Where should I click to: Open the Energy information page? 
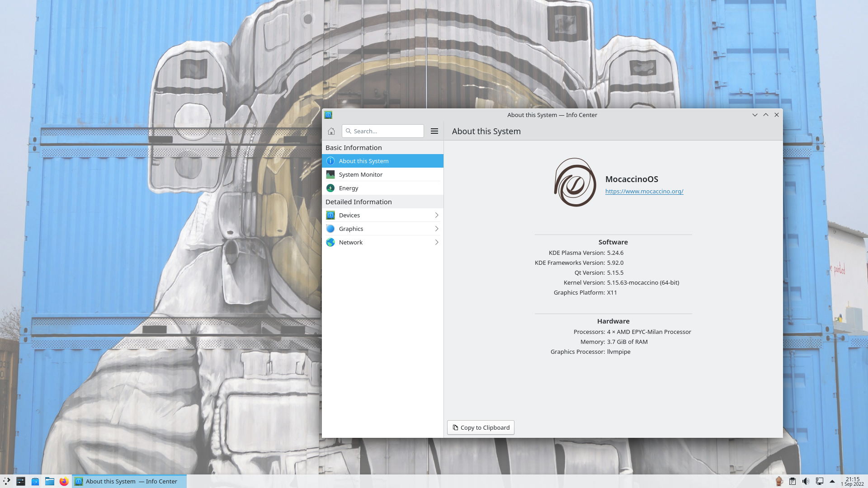(x=382, y=188)
